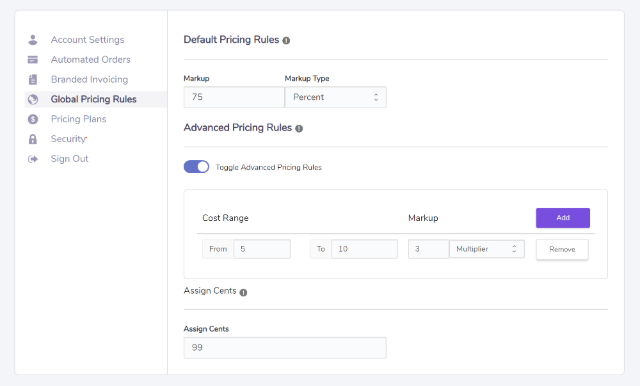Disable the Advanced Pricing Rules toggle
Viewport: 640px width, 386px height.
(x=196, y=166)
